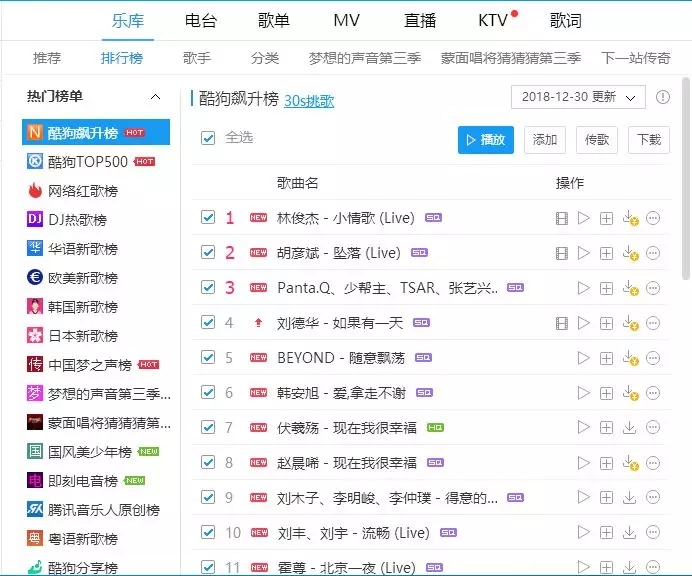Open 韩国新歌榜 chart
The image size is (692, 576).
click(96, 306)
